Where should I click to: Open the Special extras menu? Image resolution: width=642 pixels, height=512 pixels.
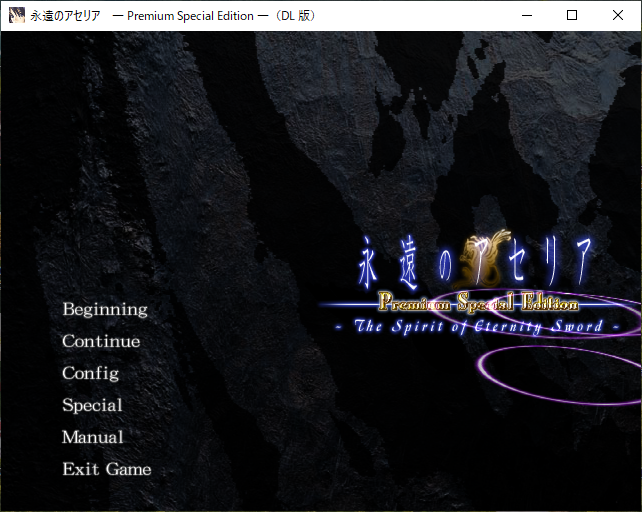(93, 406)
